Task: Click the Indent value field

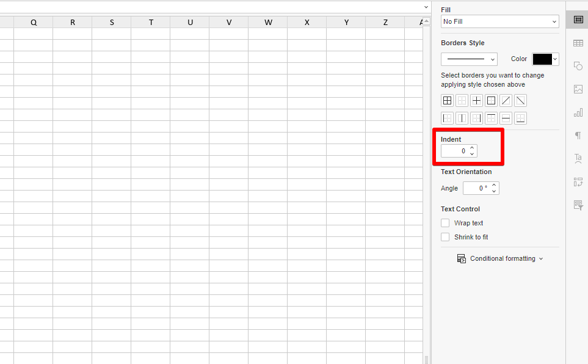Action: (x=454, y=151)
